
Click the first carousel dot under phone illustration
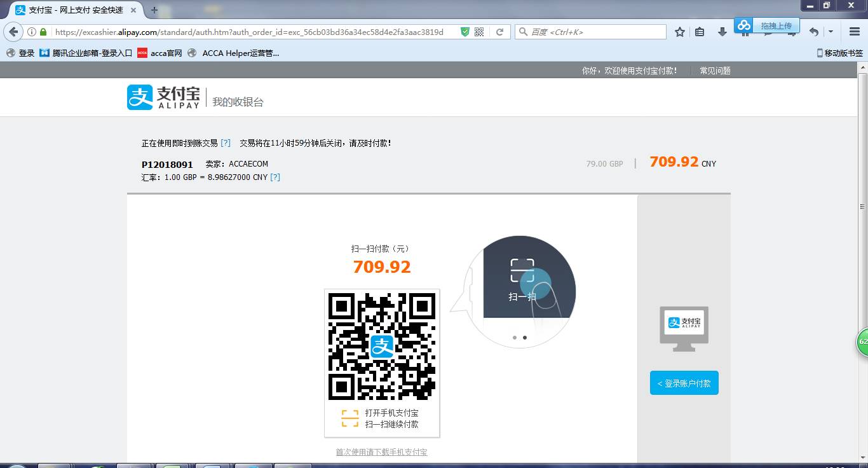[x=514, y=338]
